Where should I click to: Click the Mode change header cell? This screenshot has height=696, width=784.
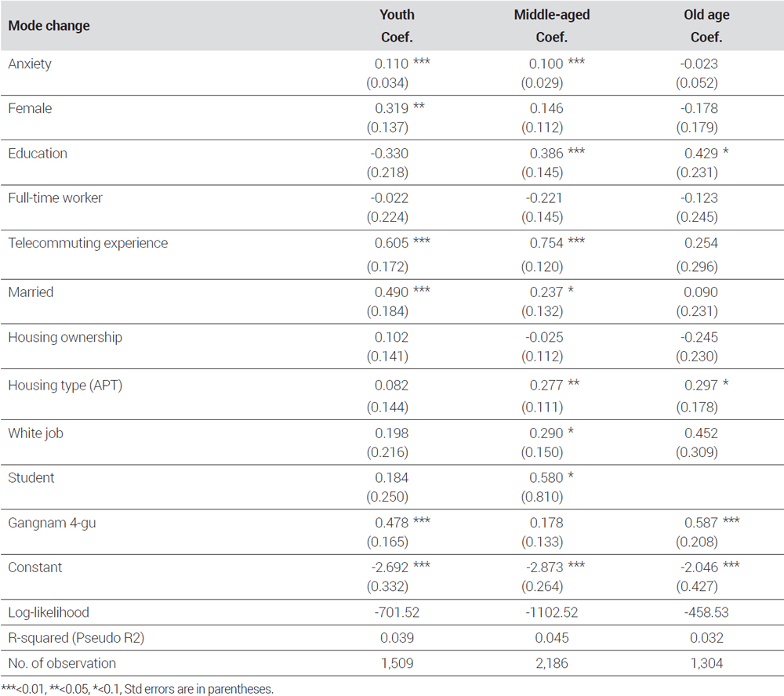(49, 26)
